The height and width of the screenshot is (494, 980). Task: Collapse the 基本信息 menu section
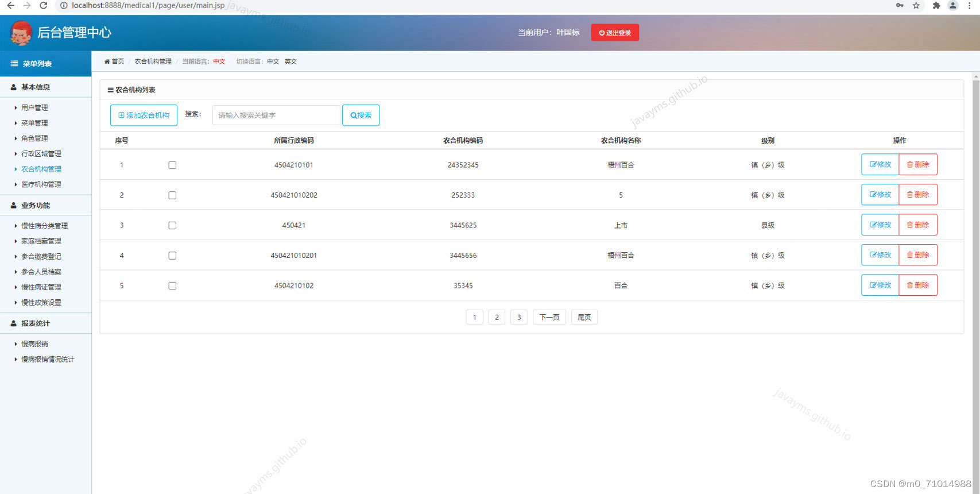(46, 87)
